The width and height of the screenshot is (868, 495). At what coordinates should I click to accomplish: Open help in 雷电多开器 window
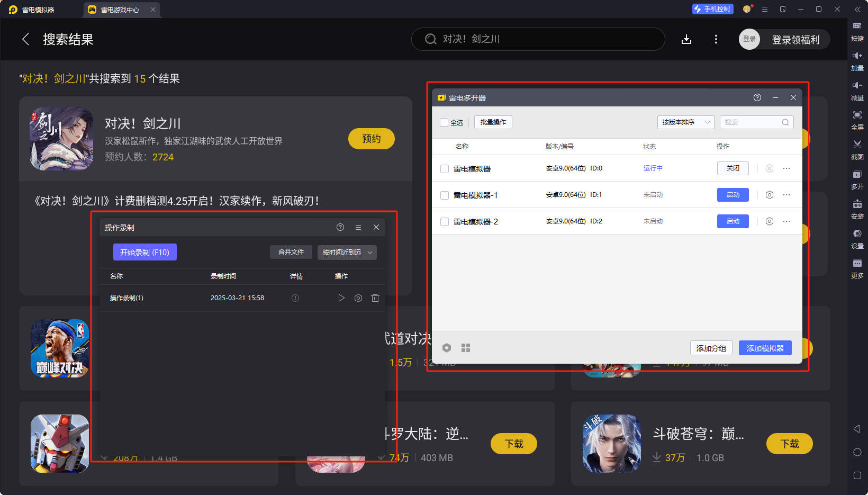coord(757,97)
